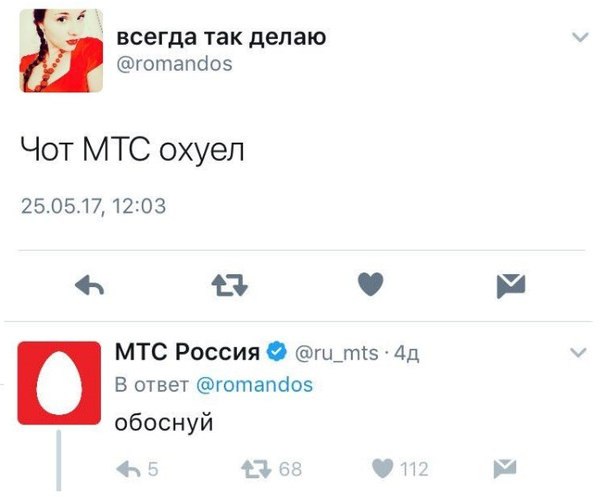Retweet the МТС Россия reply
Screen dimensions: 604x500
click(256, 469)
